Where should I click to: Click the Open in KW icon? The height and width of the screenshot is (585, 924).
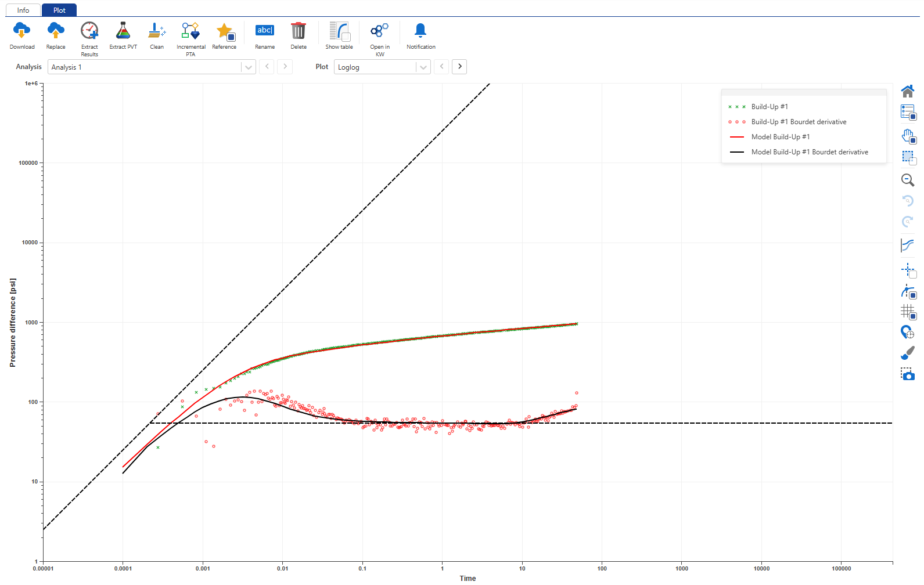(x=380, y=31)
